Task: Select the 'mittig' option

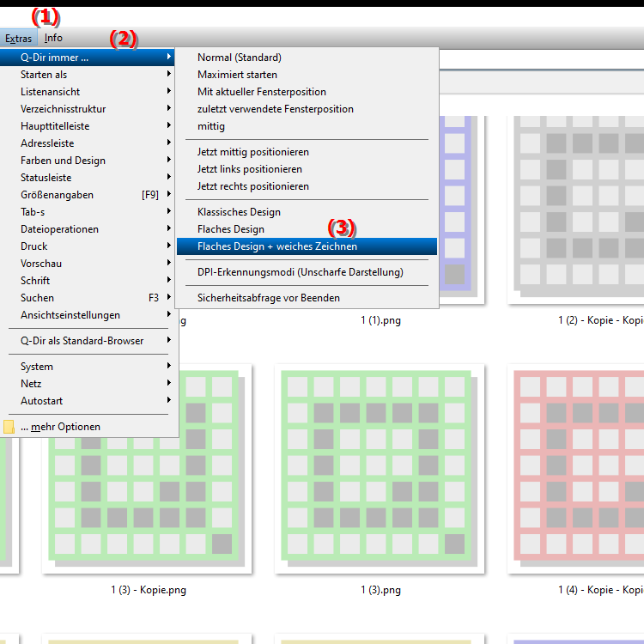Action: tap(307, 126)
